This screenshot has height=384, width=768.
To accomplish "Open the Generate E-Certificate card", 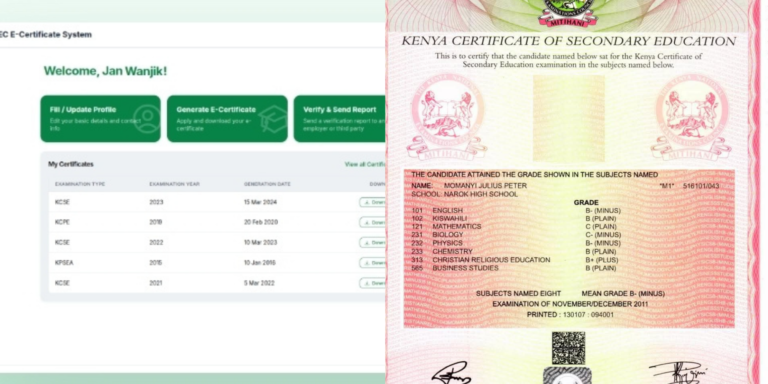I will 227,119.
